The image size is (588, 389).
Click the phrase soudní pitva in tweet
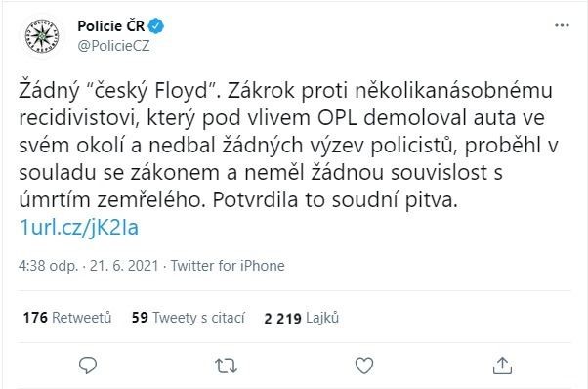395,200
